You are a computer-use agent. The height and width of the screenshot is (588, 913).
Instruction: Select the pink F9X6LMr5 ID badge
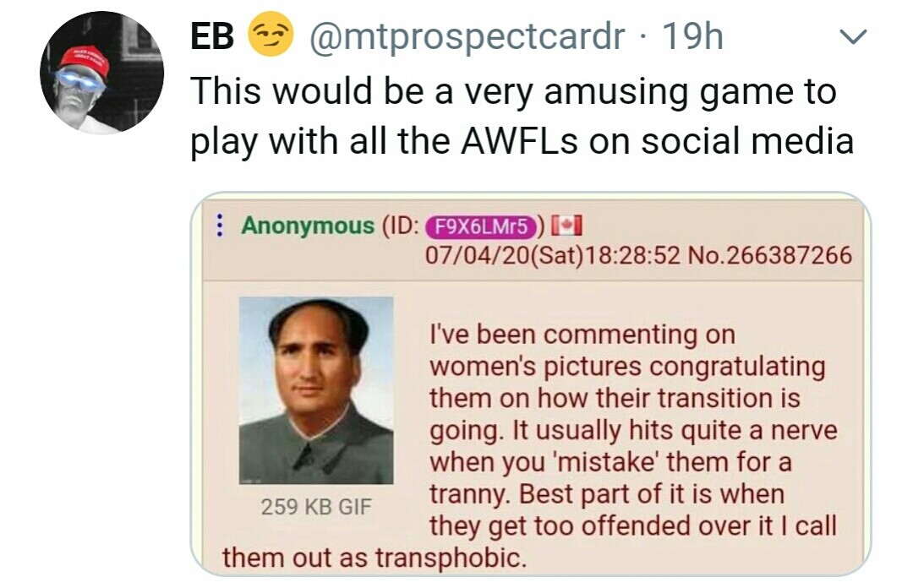click(481, 226)
